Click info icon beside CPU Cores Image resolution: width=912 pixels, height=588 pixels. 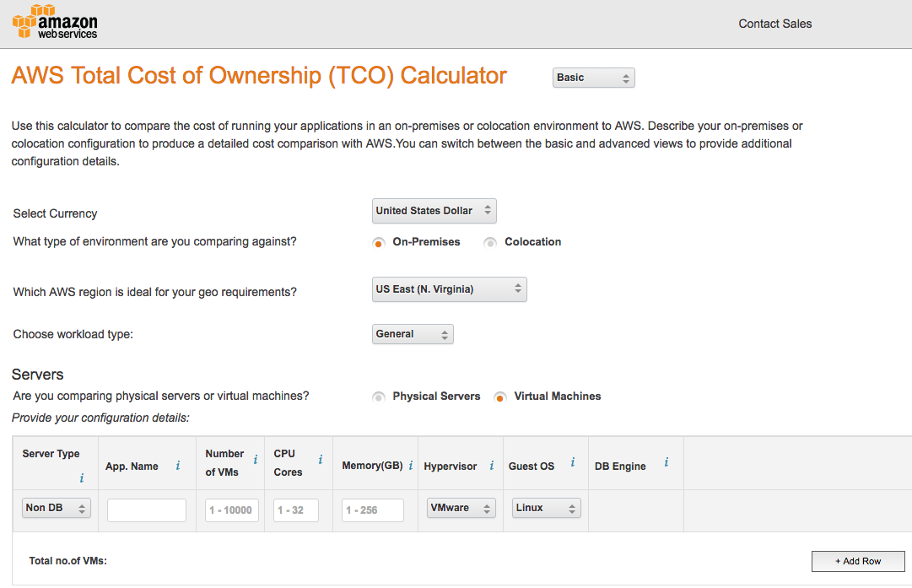(x=321, y=460)
